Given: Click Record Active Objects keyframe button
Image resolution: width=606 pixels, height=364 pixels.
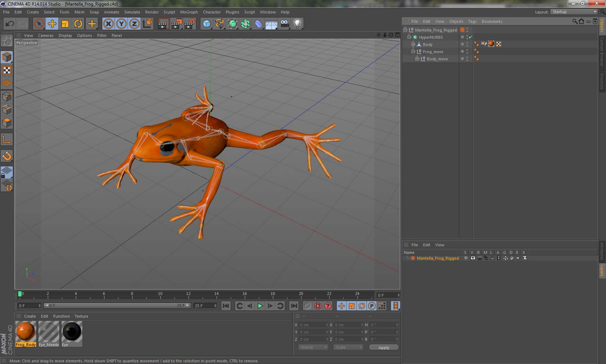Looking at the screenshot, I should [307, 306].
